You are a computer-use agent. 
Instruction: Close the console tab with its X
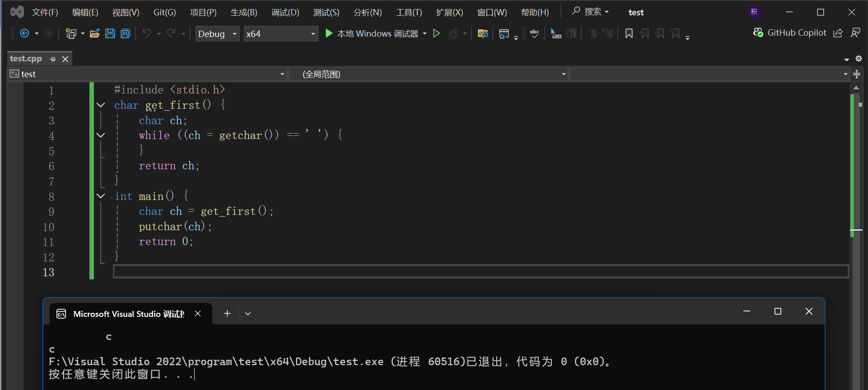pos(198,313)
